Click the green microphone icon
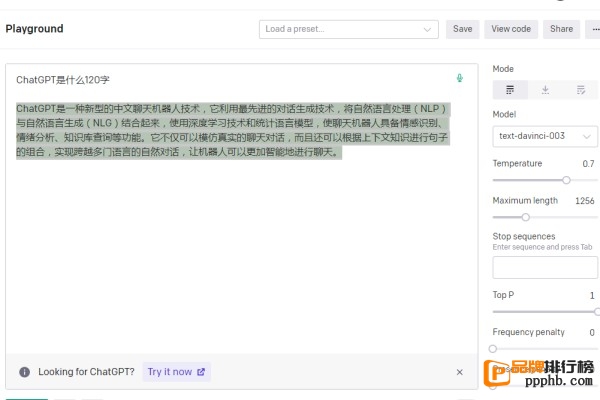The width and height of the screenshot is (600, 400). tap(460, 78)
